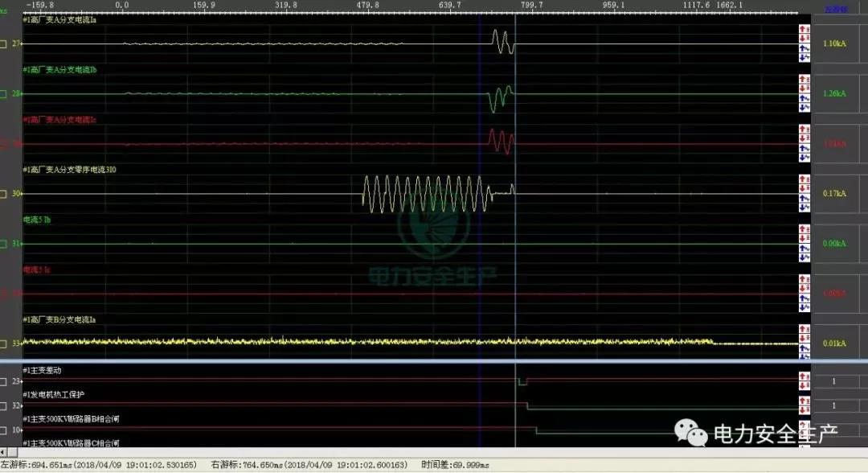The image size is (868, 473).
Task: Click the red down-arrow icon for channel 28
Action: 804,88
